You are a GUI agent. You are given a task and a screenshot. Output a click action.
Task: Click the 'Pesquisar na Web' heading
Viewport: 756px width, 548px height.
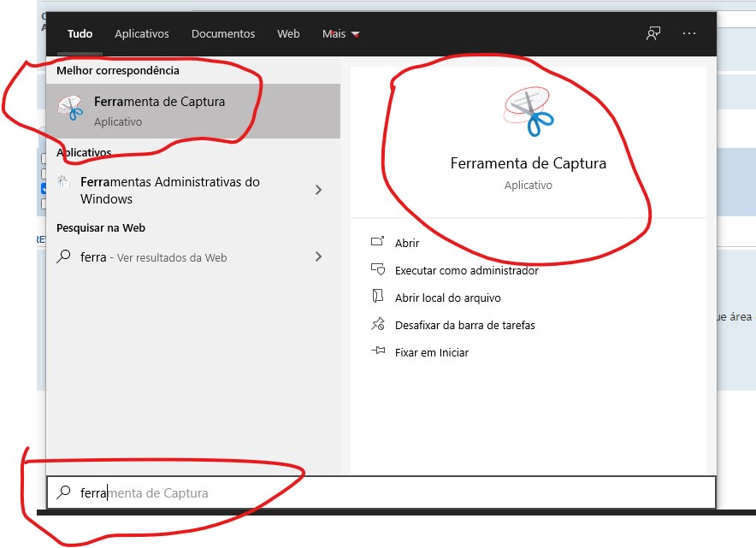pyautogui.click(x=101, y=228)
